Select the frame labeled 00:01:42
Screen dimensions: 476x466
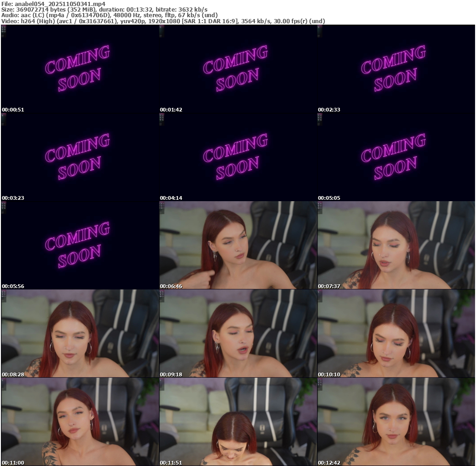(238, 69)
